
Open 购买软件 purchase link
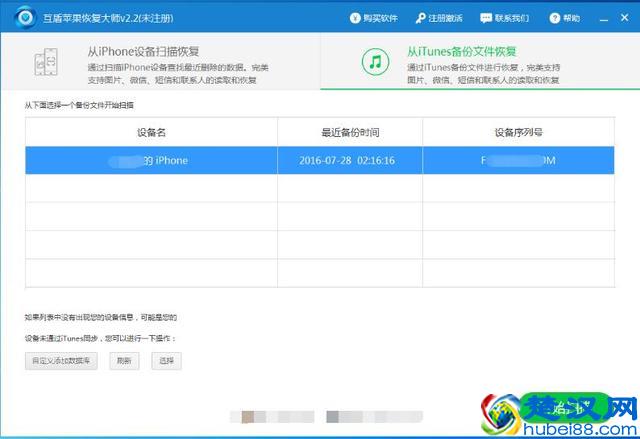pos(373,18)
